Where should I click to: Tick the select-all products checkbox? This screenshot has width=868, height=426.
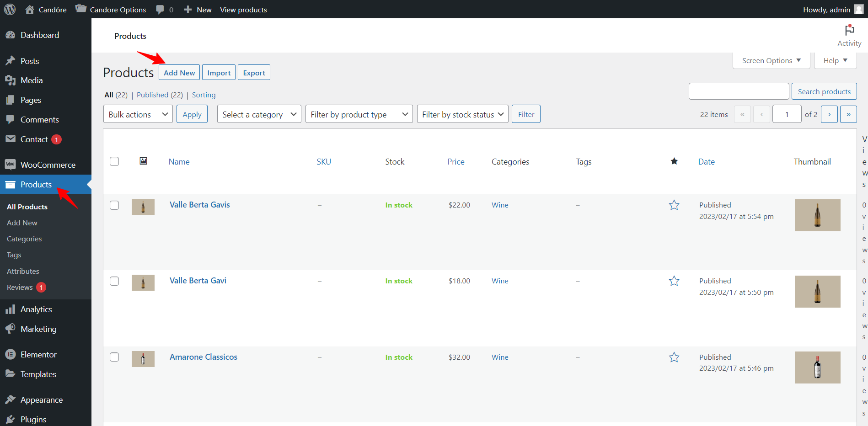click(114, 161)
